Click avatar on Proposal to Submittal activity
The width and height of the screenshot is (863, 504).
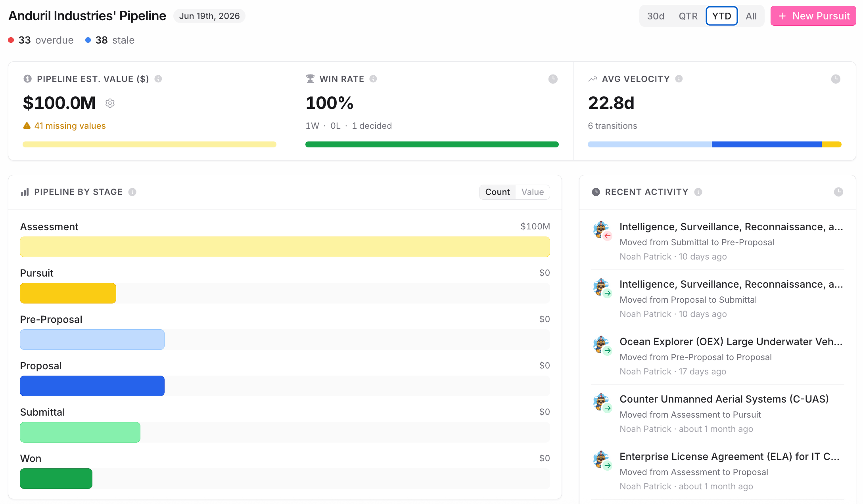tap(601, 287)
